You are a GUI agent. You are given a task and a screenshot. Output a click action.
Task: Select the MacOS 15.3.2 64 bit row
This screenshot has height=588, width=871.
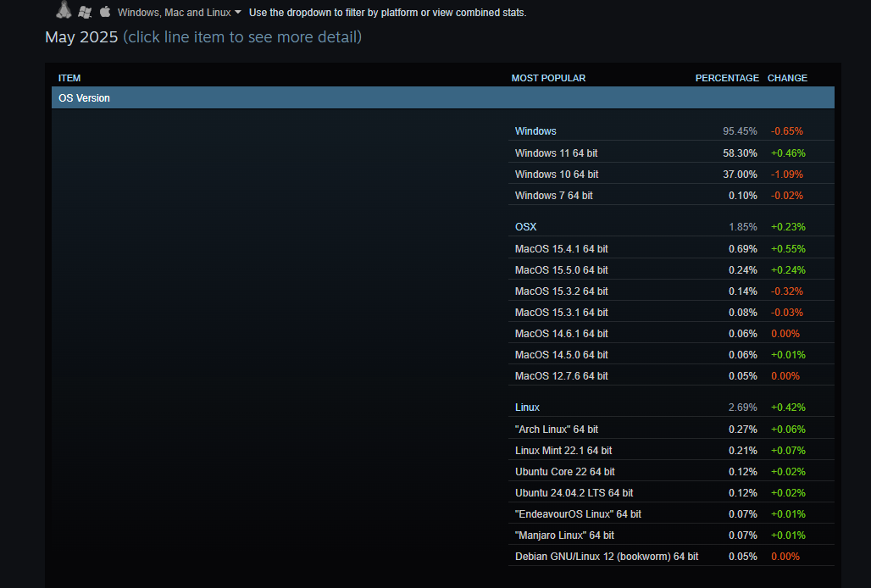tap(671, 291)
